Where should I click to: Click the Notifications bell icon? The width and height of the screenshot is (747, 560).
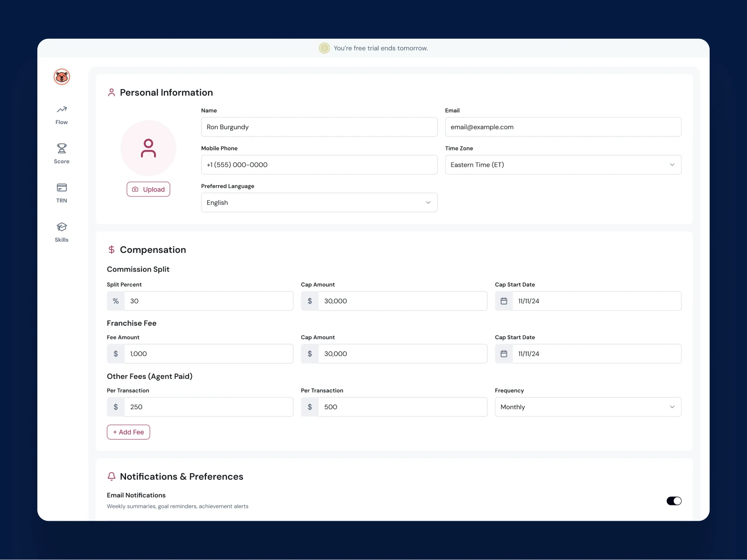click(112, 476)
